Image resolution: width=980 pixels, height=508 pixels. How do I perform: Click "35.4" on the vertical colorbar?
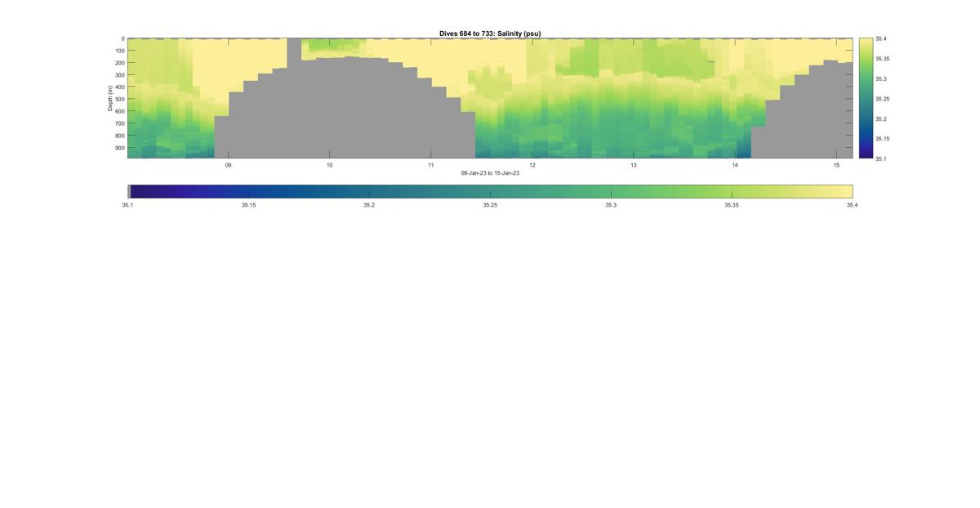point(881,38)
